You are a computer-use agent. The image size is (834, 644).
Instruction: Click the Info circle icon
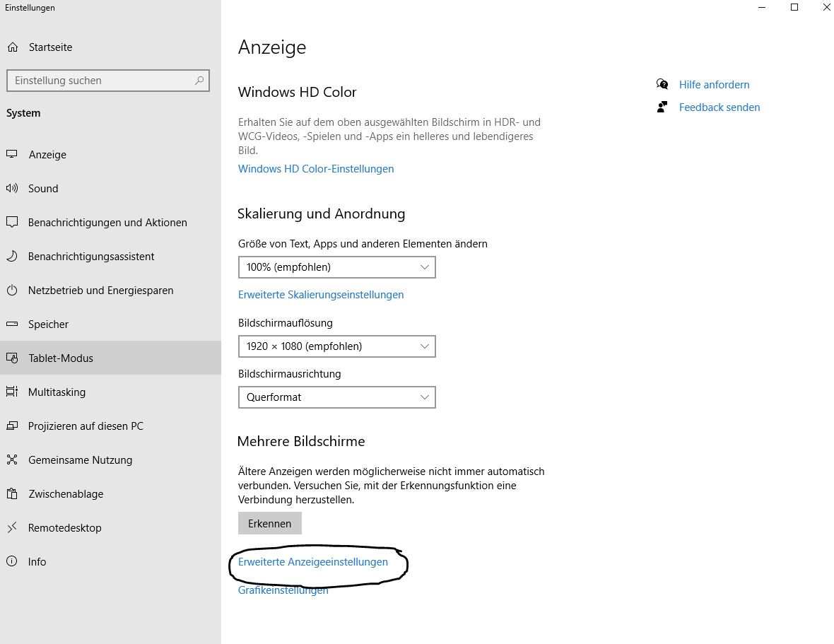tap(12, 561)
